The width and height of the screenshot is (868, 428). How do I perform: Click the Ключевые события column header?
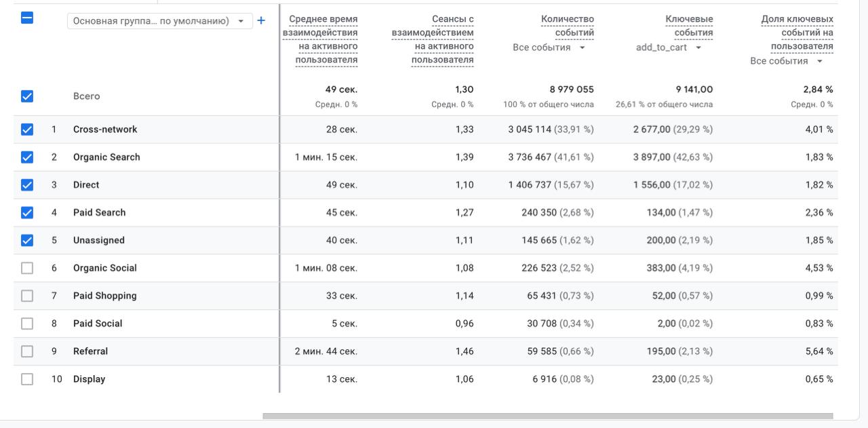[x=689, y=26]
